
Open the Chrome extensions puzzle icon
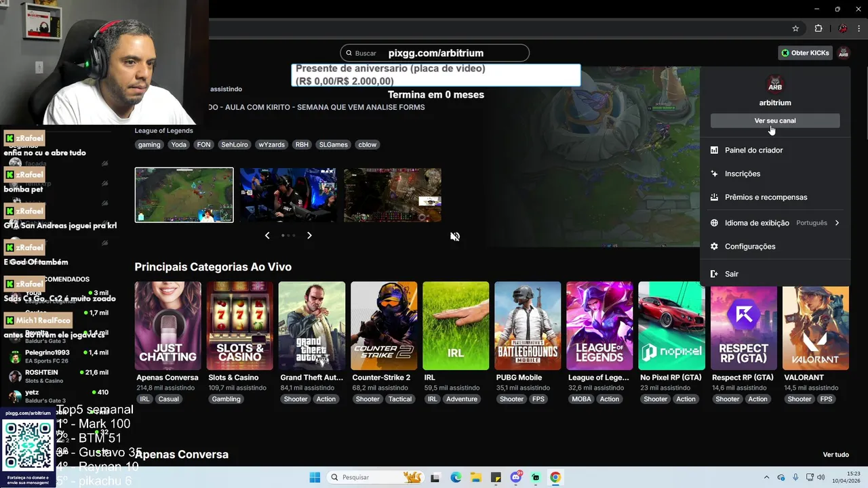click(x=818, y=28)
